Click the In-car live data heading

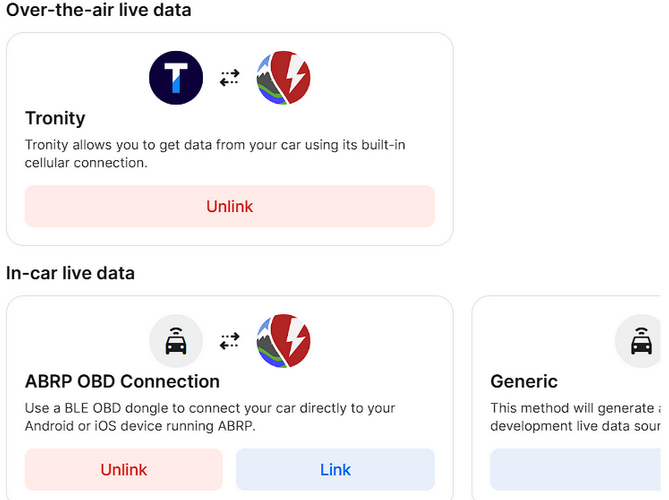[70, 273]
